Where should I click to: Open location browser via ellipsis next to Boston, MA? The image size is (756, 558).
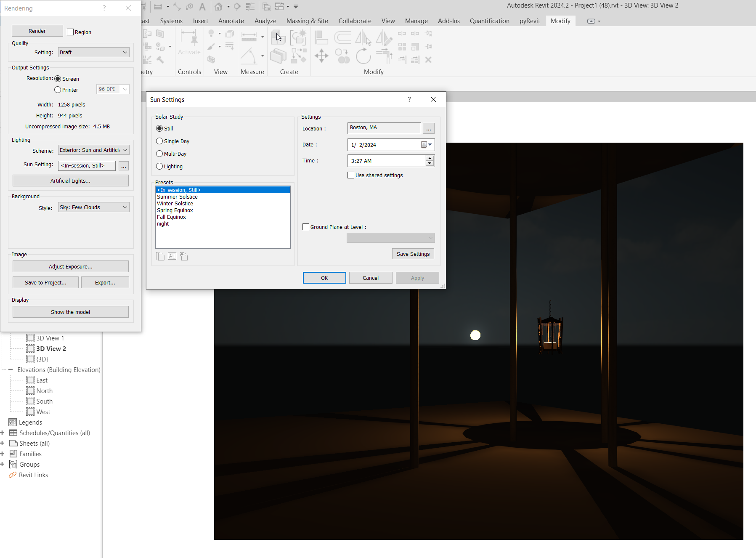[x=428, y=128]
